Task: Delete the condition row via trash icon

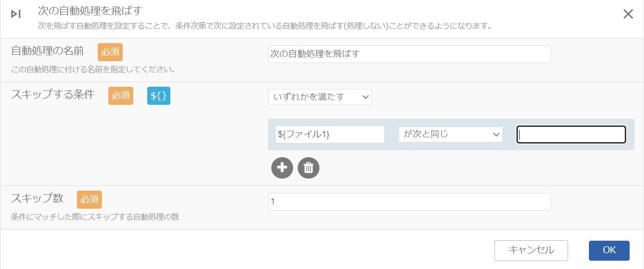Action: (x=308, y=168)
